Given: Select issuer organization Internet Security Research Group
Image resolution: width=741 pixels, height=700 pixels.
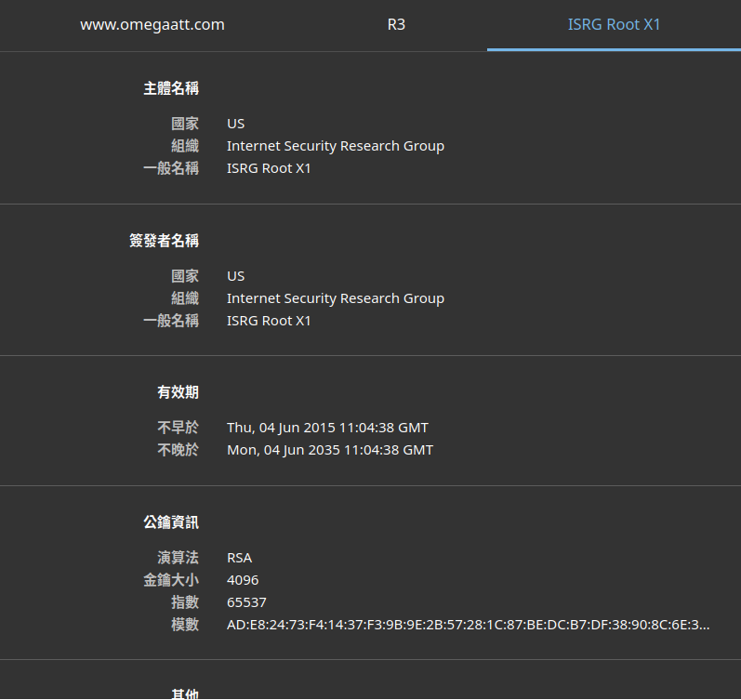Looking at the screenshot, I should (x=336, y=298).
